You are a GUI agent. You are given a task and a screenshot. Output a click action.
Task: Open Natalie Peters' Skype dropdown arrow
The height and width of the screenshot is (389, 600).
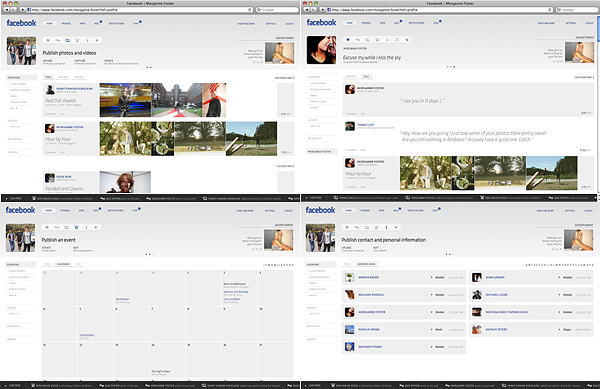[x=559, y=329]
